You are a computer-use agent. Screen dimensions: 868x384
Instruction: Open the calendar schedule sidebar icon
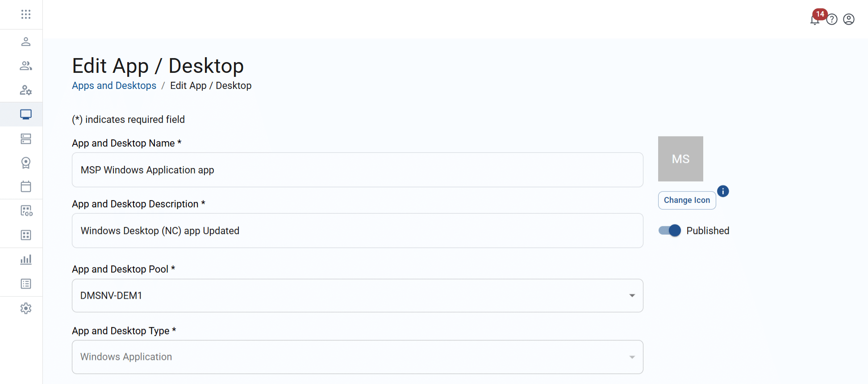click(x=26, y=186)
